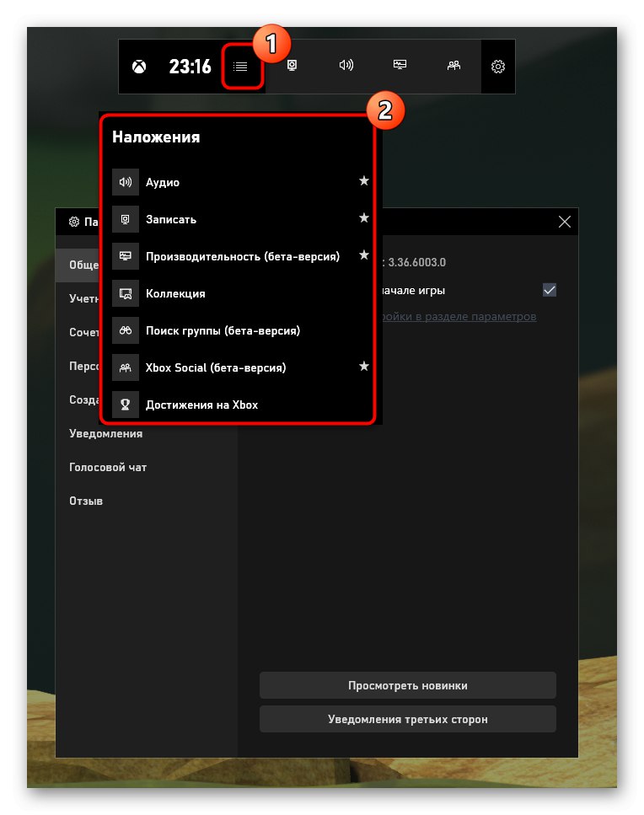Open Xbox Social from the top bar
The image size is (644, 815).
[453, 65]
